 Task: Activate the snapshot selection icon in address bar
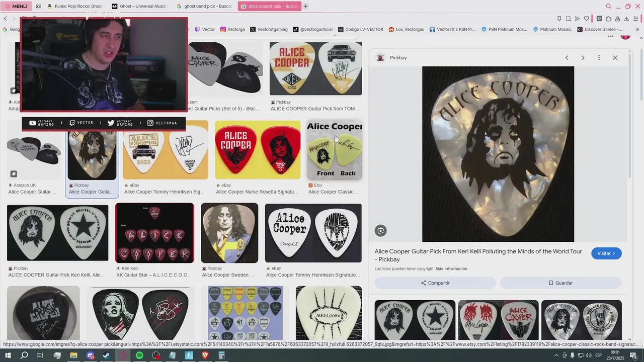click(568, 19)
